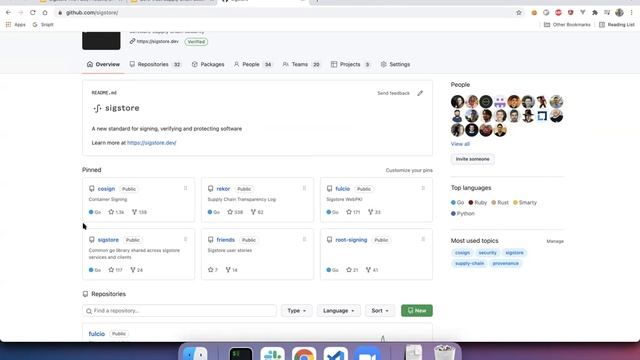Open Customize your pins

409,170
